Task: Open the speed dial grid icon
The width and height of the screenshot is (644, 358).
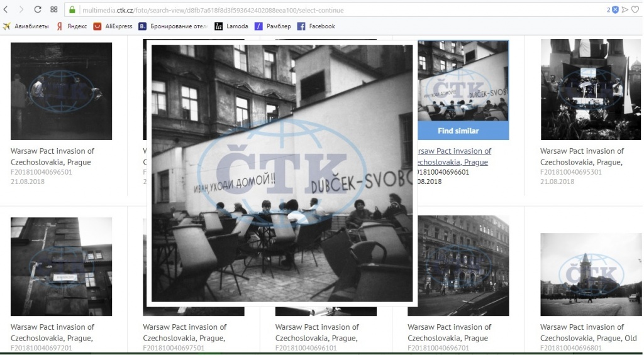Action: coord(54,9)
